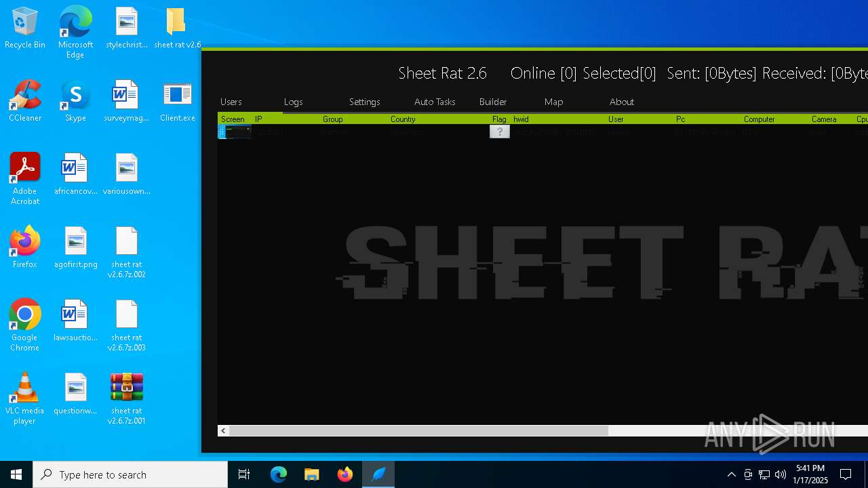Viewport: 868px width, 488px height.
Task: Open the Action Center notifications
Action: [846, 474]
